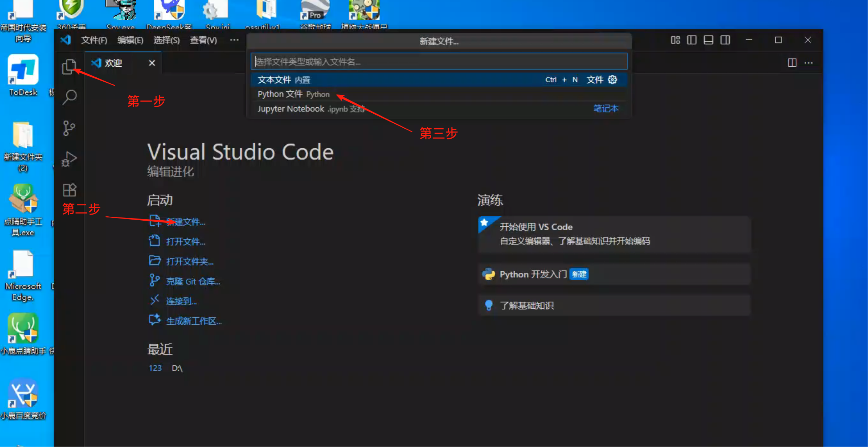868x447 pixels.
Task: Open 开始使用 VS Code walkthrough
Action: (x=614, y=235)
